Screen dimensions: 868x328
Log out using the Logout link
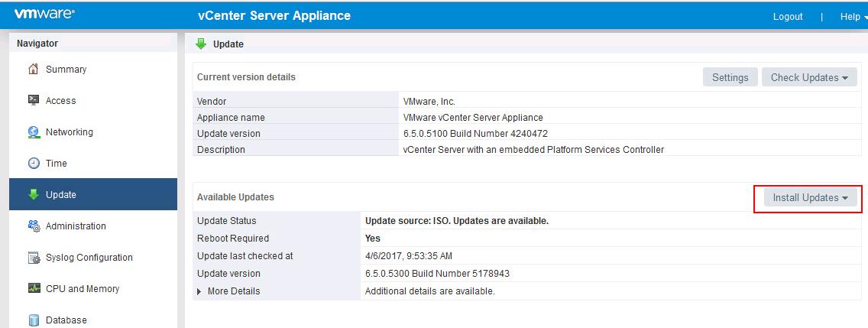(x=787, y=16)
